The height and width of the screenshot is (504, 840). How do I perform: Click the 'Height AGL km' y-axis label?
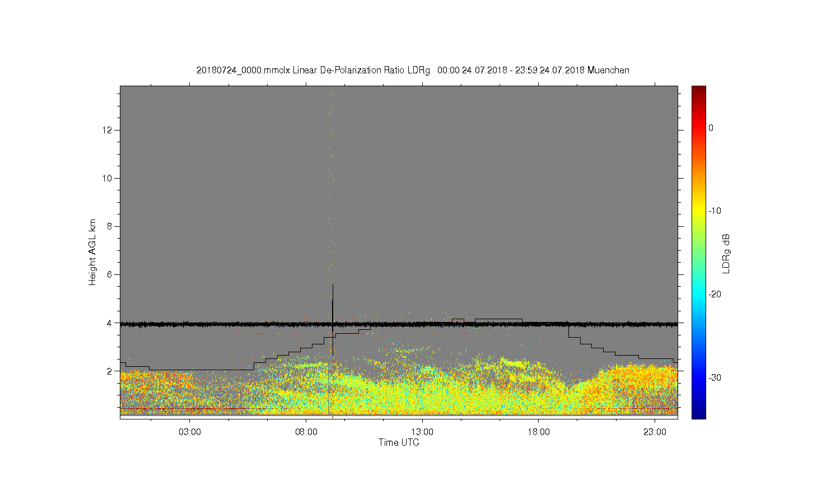(x=92, y=252)
